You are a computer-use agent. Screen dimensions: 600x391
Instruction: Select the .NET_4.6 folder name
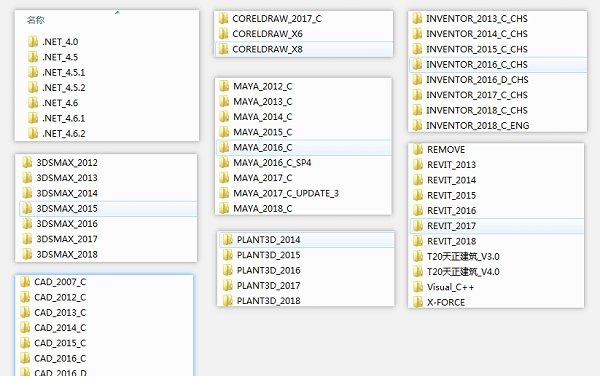pyautogui.click(x=60, y=103)
